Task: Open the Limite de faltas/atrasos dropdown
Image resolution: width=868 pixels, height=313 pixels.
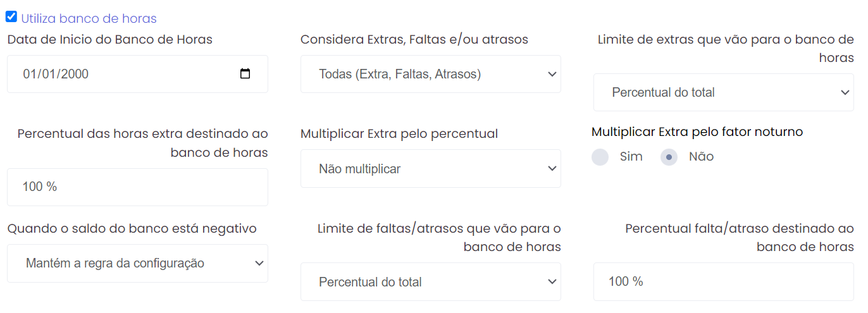Action: click(430, 282)
